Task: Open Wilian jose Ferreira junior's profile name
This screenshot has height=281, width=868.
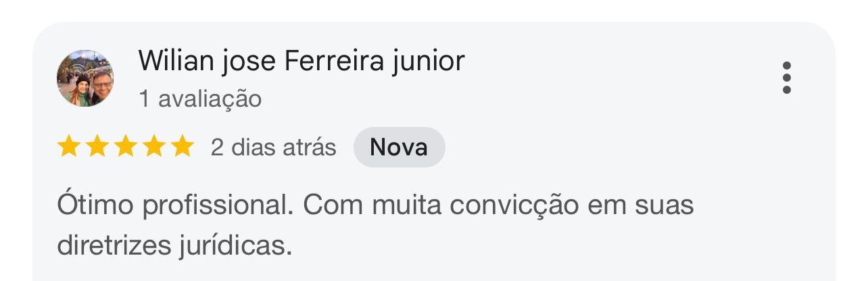Action: pyautogui.click(x=301, y=61)
